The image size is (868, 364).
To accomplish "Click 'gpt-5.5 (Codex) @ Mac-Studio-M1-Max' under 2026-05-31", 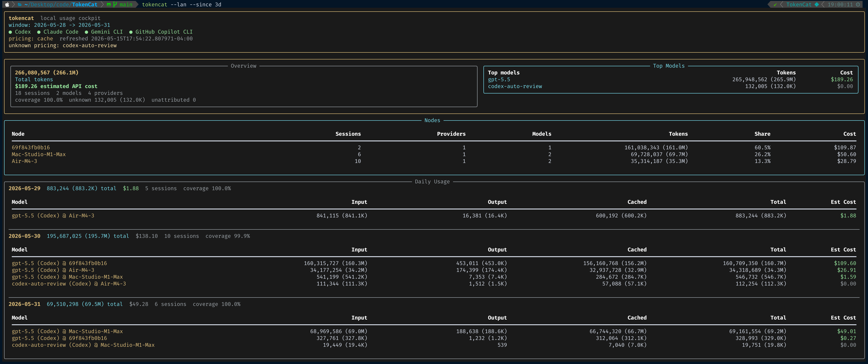I will 67,331.
